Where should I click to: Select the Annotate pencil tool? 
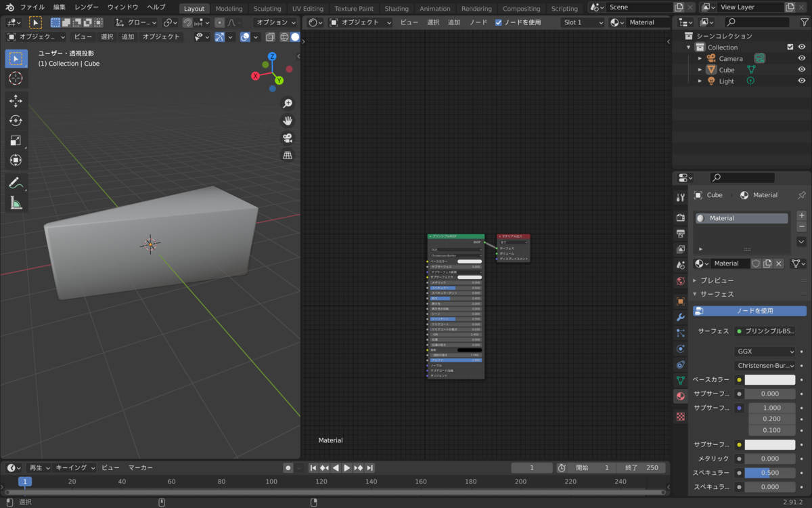16,183
